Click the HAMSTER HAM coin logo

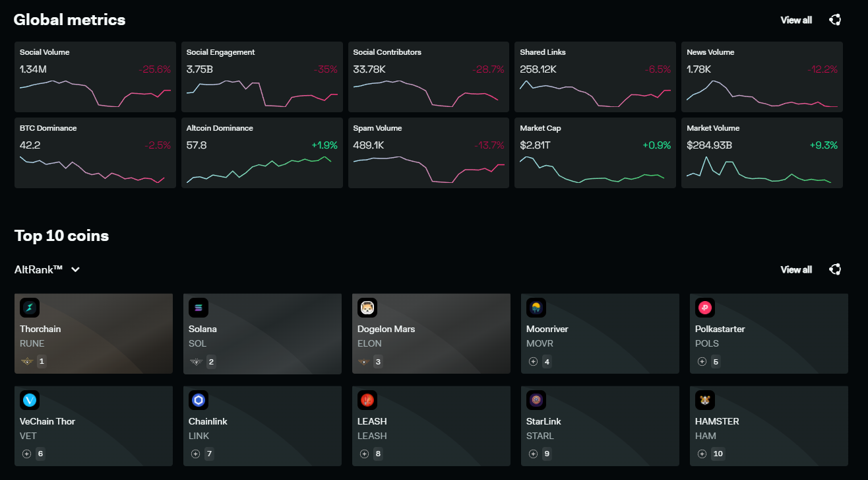705,400
